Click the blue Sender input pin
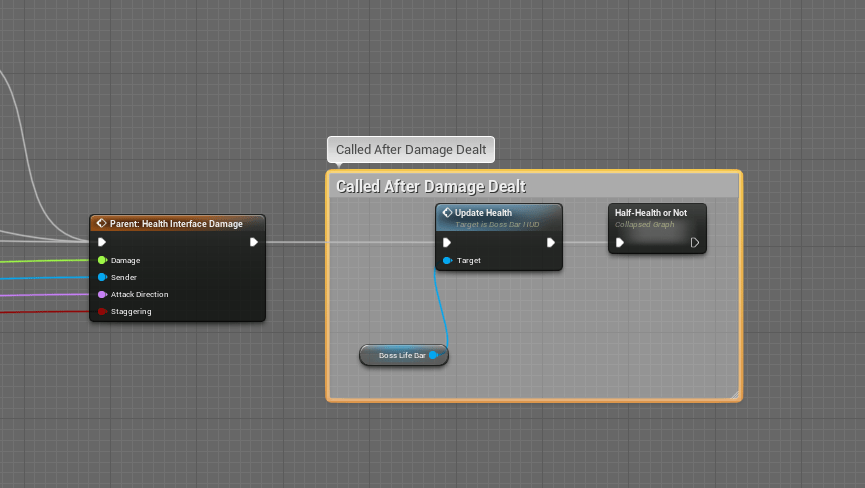 (x=102, y=277)
